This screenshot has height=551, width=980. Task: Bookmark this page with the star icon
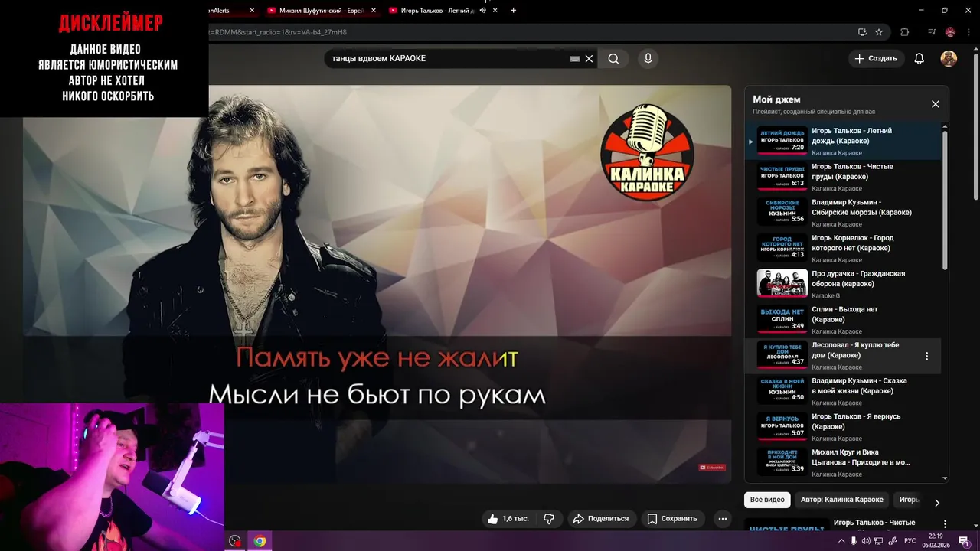[x=879, y=32]
